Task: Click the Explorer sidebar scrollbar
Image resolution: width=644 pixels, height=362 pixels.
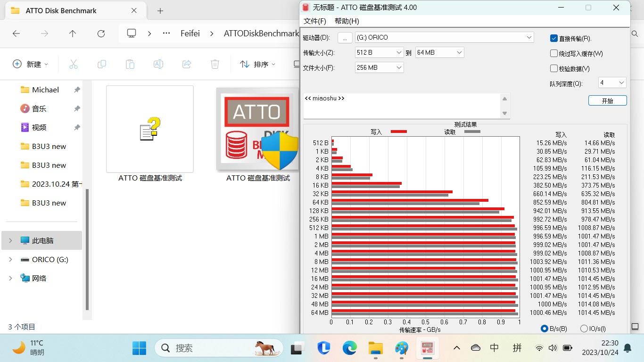Action: point(87,249)
